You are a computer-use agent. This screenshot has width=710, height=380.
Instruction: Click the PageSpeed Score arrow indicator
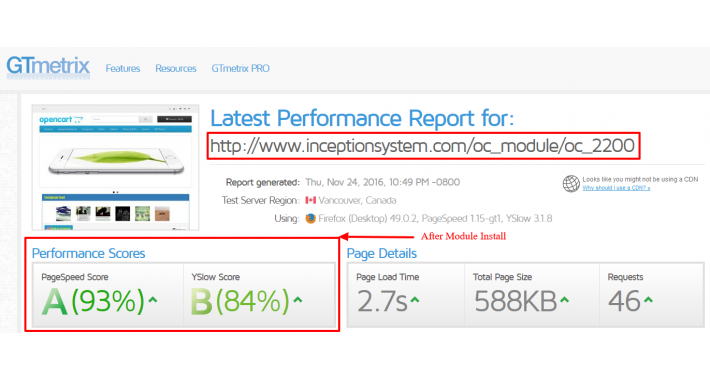(x=153, y=299)
